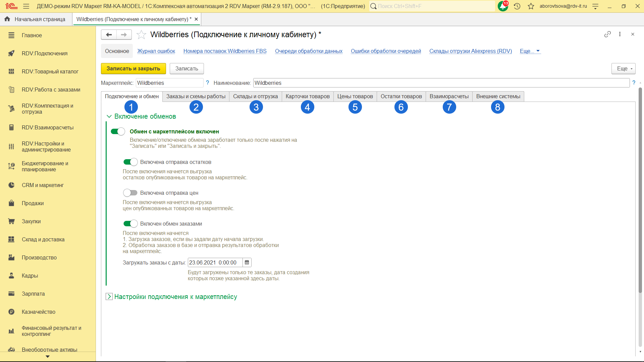Image resolution: width=644 pixels, height=362 pixels.
Task: Open the Еще dropdown button at right
Action: tap(623, 68)
